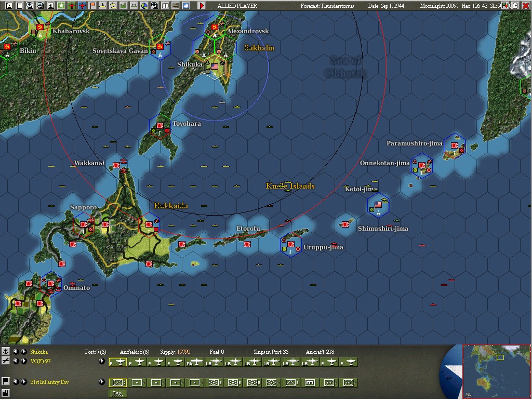Select the highlighted infantry division unit icon
Image resolution: width=532 pixels, height=399 pixels.
pyautogui.click(x=118, y=383)
